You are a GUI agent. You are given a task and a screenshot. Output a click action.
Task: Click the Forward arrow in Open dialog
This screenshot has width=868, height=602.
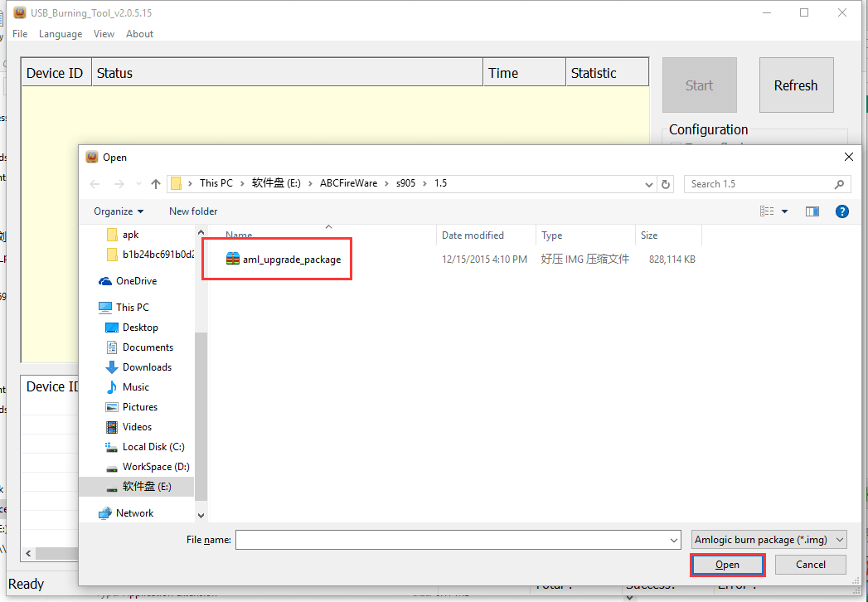pos(119,184)
